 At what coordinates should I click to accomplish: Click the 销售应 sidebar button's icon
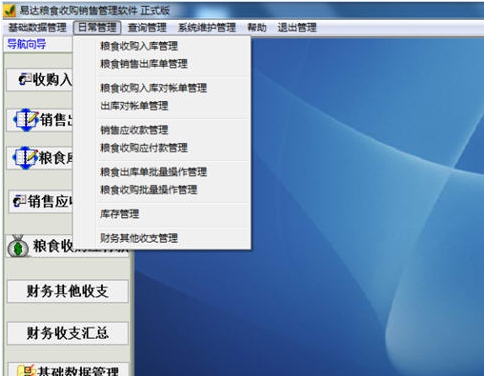pyautogui.click(x=19, y=201)
